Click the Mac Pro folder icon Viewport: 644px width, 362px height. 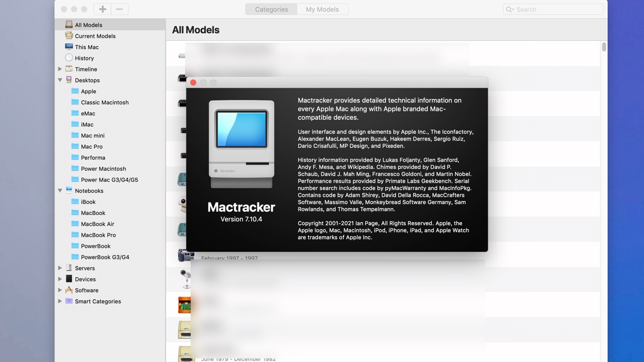pyautogui.click(x=75, y=146)
